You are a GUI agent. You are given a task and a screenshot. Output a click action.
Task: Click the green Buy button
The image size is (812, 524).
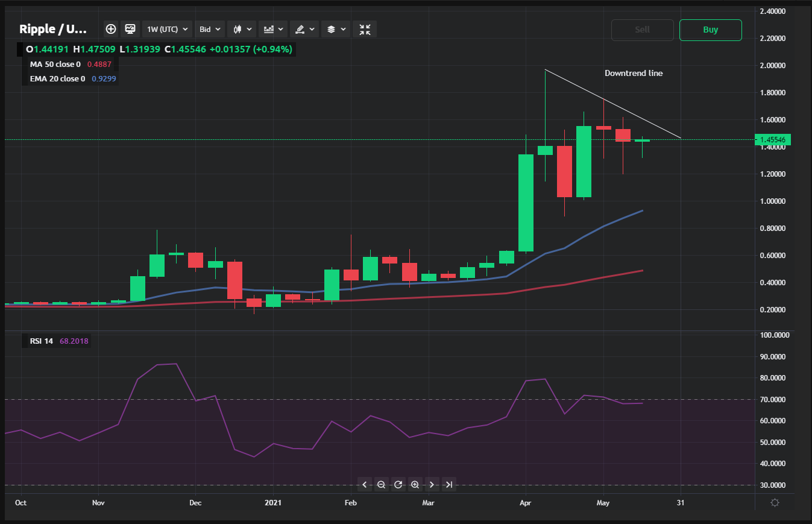[711, 30]
